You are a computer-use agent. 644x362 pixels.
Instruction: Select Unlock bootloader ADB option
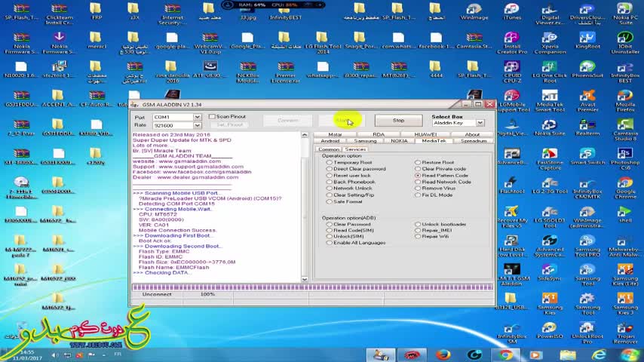(x=418, y=224)
